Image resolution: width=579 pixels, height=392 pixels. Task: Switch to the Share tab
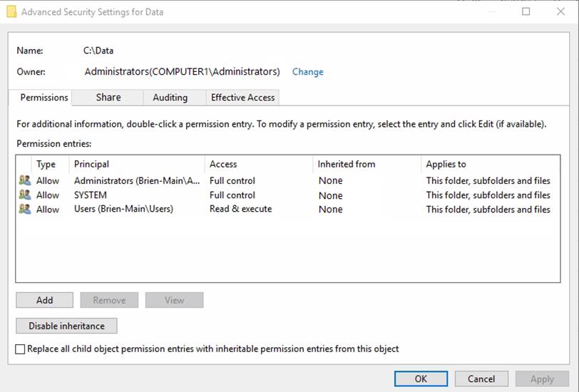pyautogui.click(x=108, y=98)
